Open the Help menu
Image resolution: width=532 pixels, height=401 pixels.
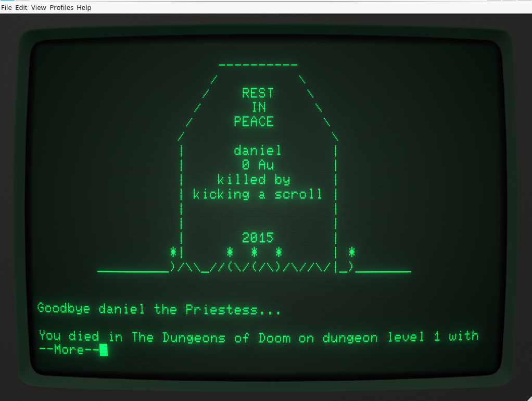coord(84,7)
